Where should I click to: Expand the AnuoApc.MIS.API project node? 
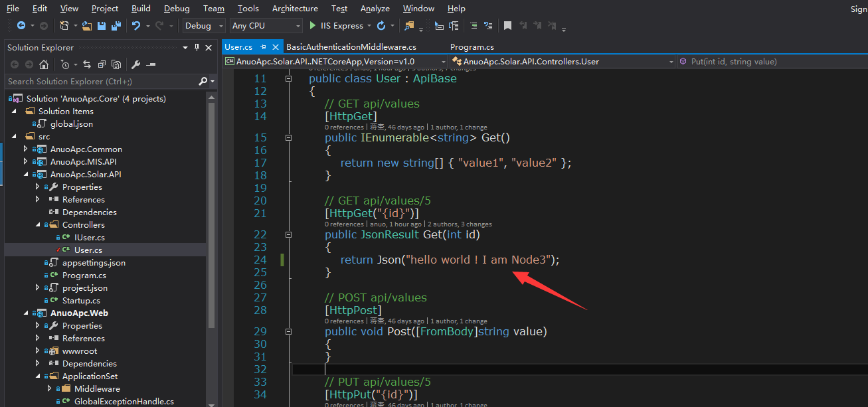click(x=26, y=161)
